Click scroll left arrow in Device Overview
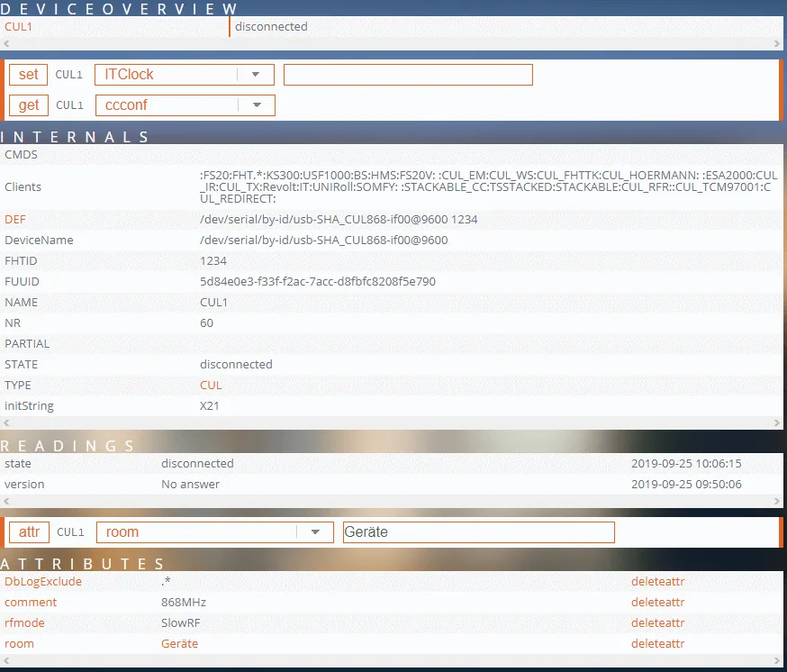 tap(6, 44)
